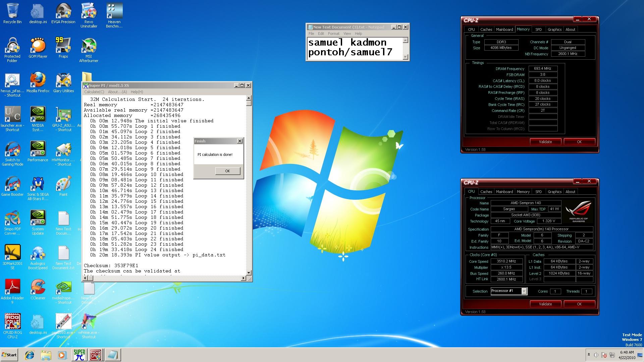Click inside Notepad text area
The image size is (644, 362).
355,48
